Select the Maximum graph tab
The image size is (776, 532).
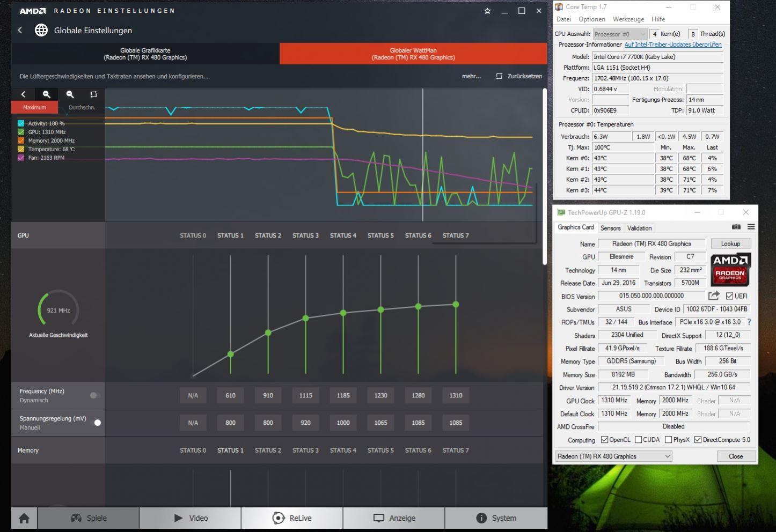[x=34, y=107]
